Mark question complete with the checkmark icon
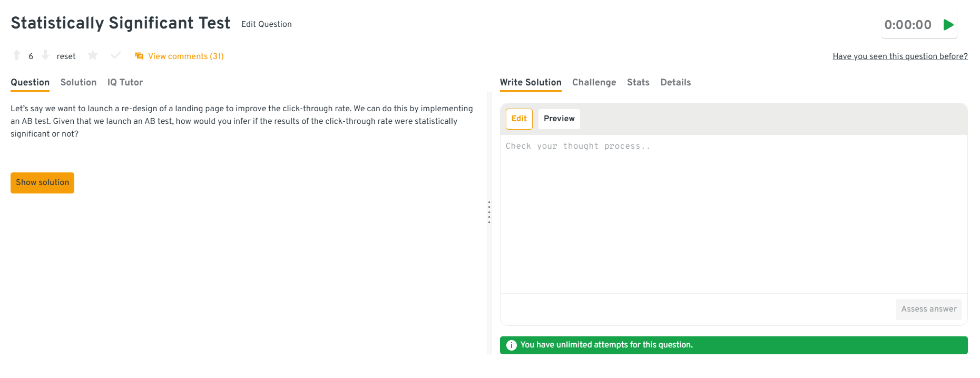The image size is (980, 378). (116, 55)
